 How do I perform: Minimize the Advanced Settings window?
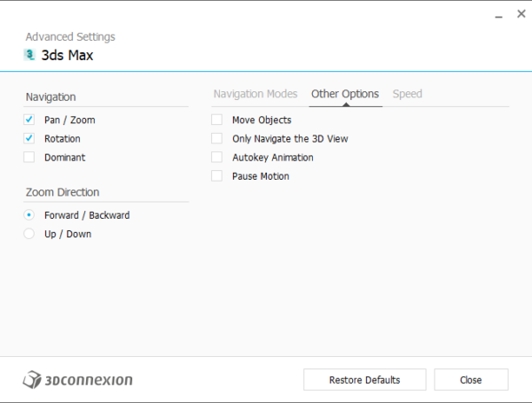(495, 13)
